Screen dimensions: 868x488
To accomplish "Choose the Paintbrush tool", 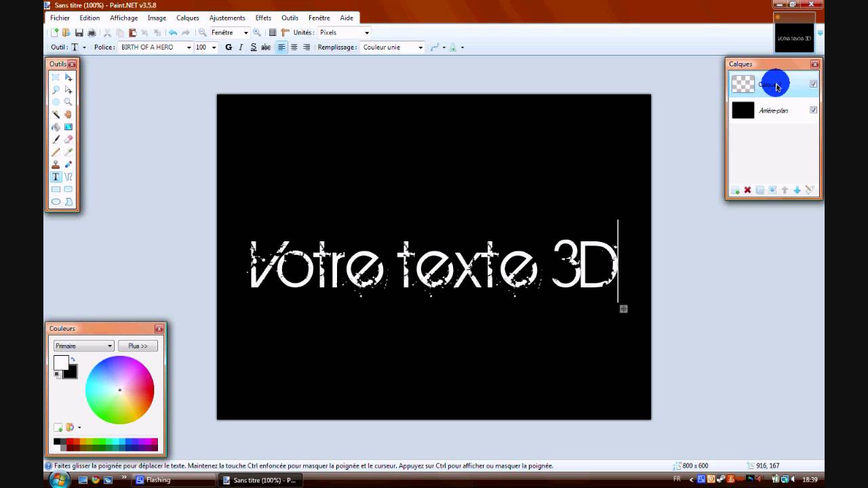I will point(56,139).
